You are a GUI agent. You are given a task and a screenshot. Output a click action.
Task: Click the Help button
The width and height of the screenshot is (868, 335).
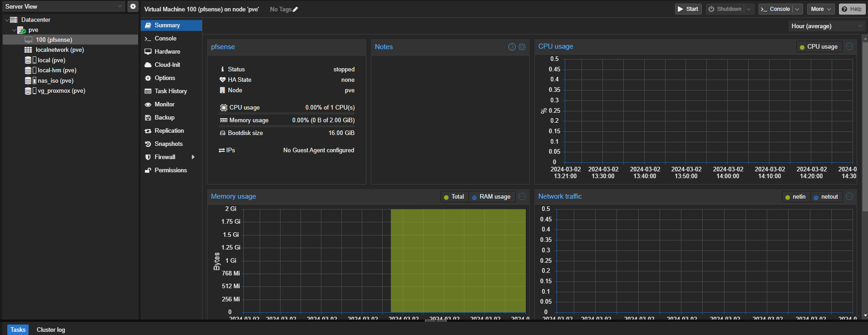(852, 9)
